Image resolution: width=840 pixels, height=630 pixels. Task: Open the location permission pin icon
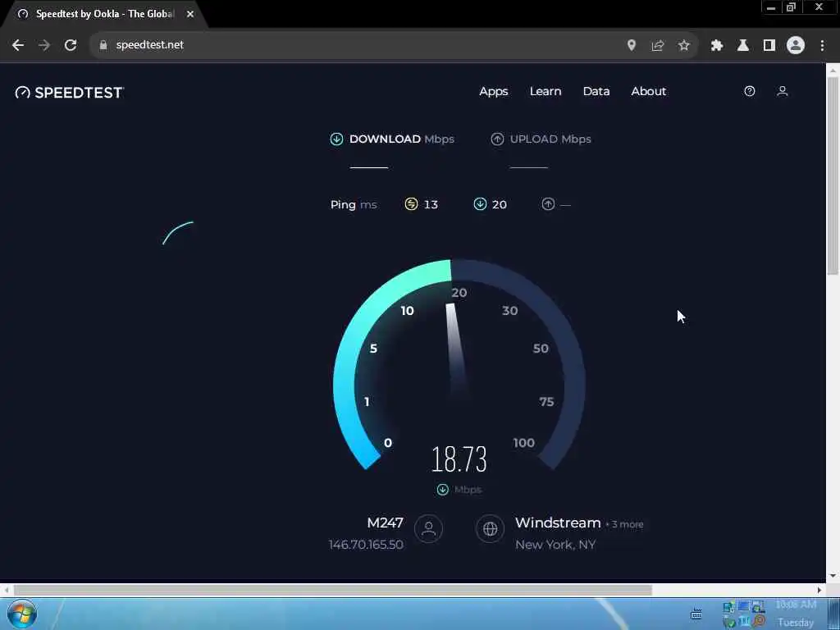click(632, 46)
